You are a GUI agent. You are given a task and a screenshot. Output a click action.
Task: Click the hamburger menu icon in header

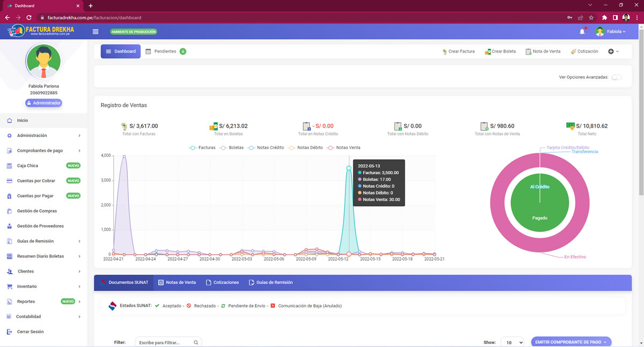[x=96, y=32]
